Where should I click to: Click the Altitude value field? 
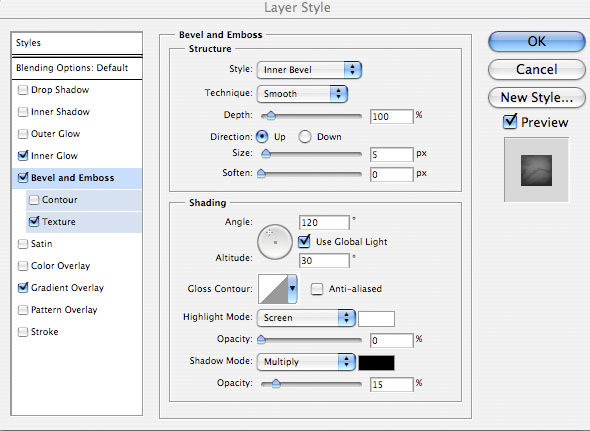(324, 260)
